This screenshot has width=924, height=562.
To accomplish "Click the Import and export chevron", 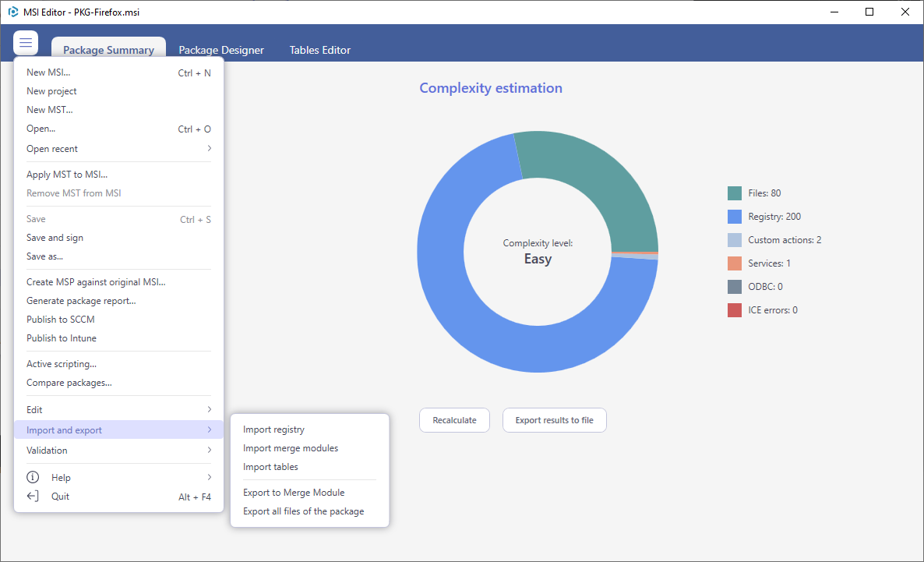I will click(210, 430).
